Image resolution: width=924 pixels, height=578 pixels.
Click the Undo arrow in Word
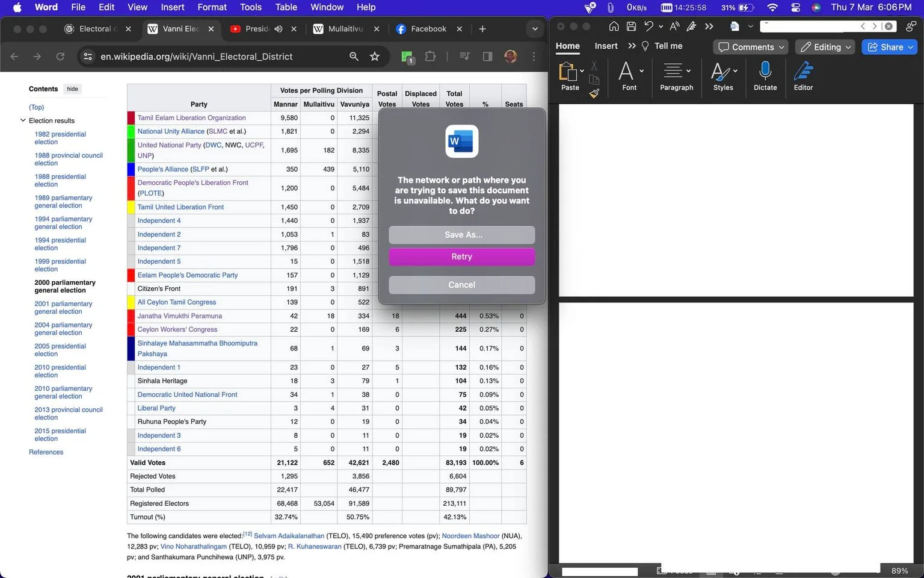coord(648,26)
